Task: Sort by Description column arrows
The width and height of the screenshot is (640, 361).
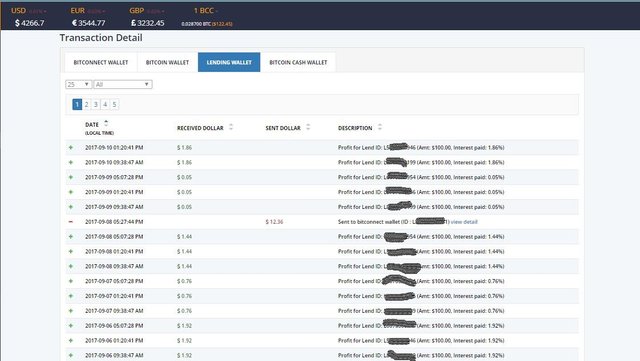Action: click(x=380, y=127)
